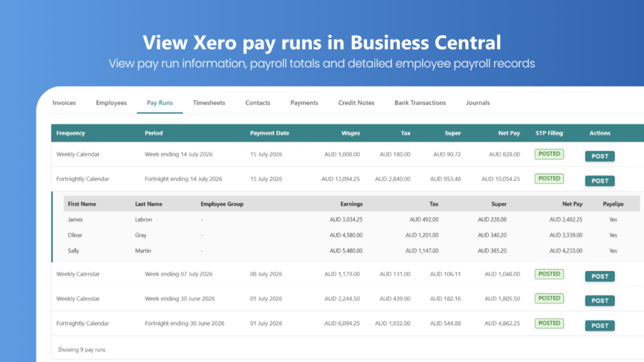The height and width of the screenshot is (362, 644).
Task: Click payment date 08 July 2026
Action: 266,274
